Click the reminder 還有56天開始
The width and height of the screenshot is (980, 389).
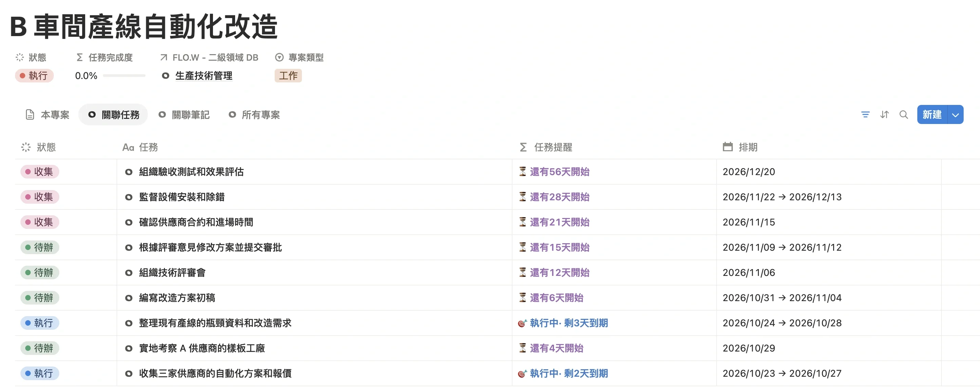(554, 172)
